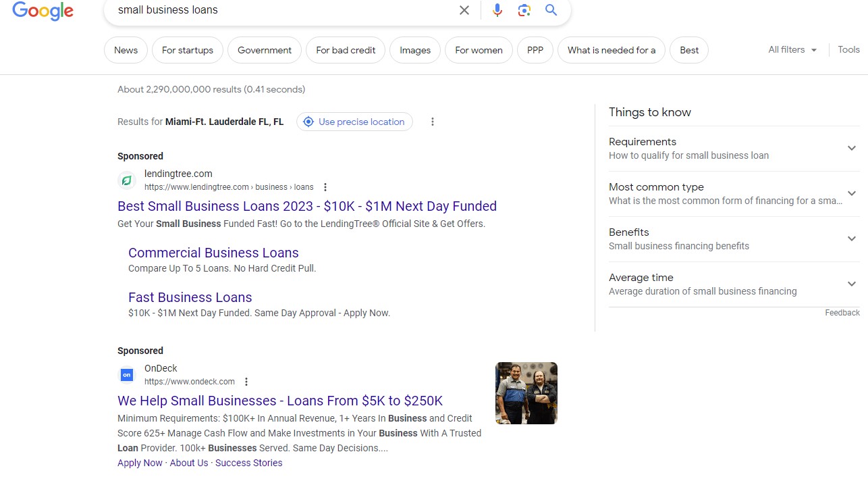Clear the search box with the X icon
868x479 pixels.
[x=464, y=10]
